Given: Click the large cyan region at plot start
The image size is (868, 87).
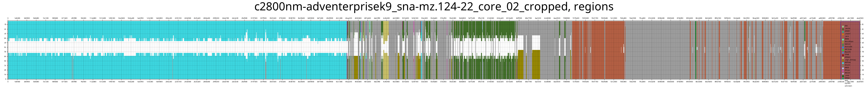Looking at the screenshot, I should (168, 68).
